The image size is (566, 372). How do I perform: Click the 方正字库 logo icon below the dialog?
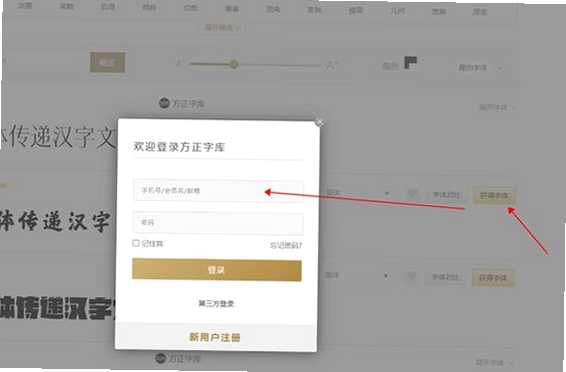click(x=161, y=358)
